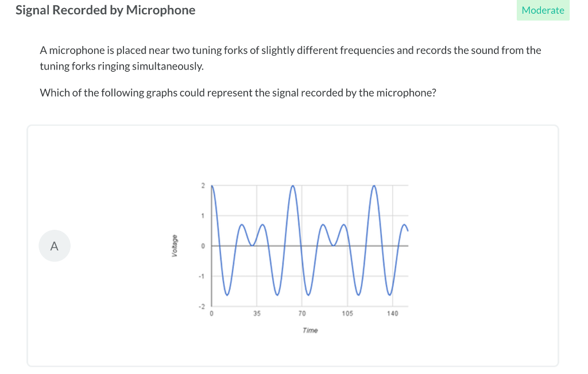Click the peak of the waveform curve
588x374 pixels.
[293, 187]
